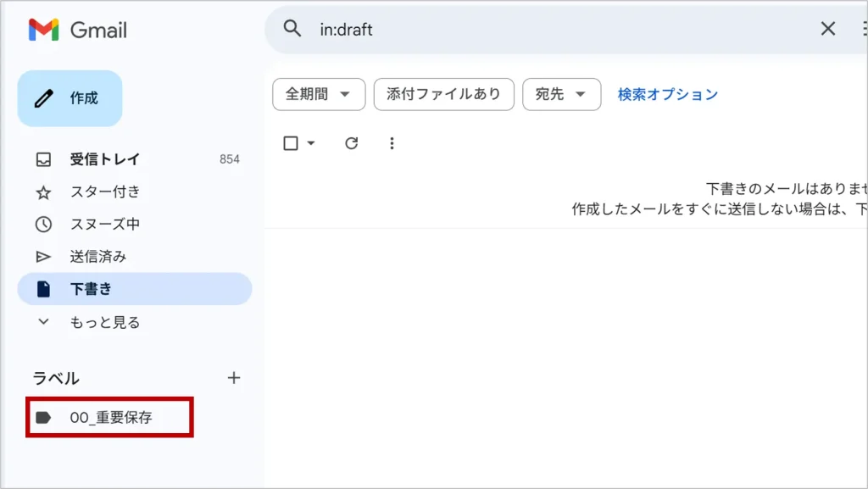Create new label with plus icon

234,378
